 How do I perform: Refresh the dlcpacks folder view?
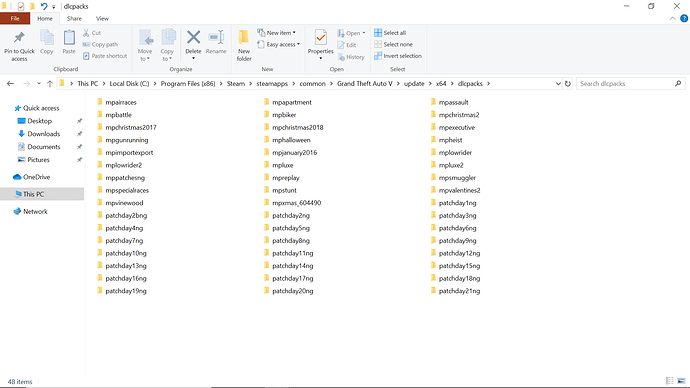point(568,84)
